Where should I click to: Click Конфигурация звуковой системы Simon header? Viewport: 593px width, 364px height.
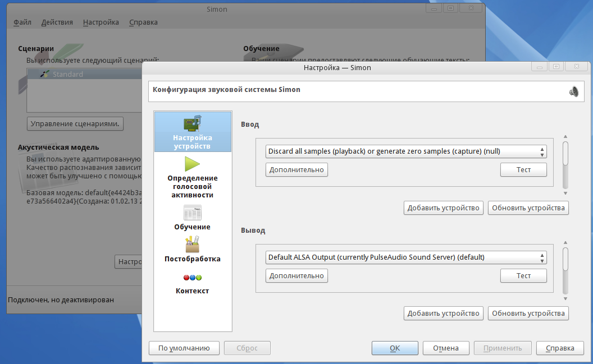[x=226, y=90]
